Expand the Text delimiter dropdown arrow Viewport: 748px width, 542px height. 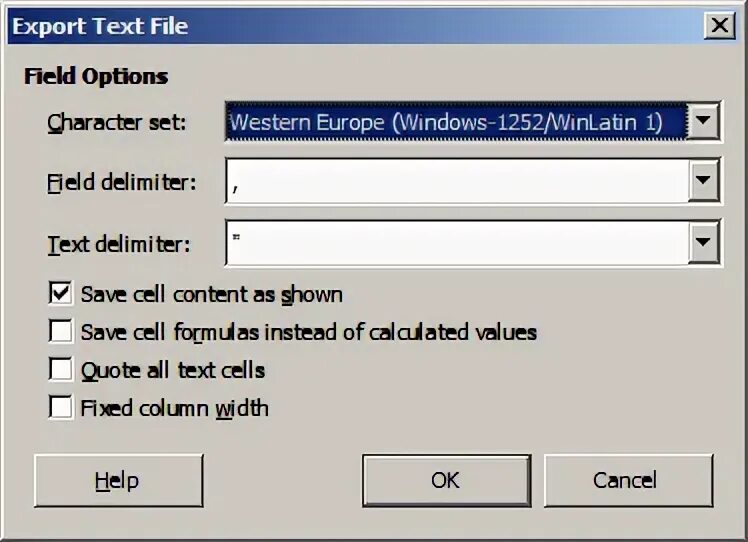click(x=705, y=242)
